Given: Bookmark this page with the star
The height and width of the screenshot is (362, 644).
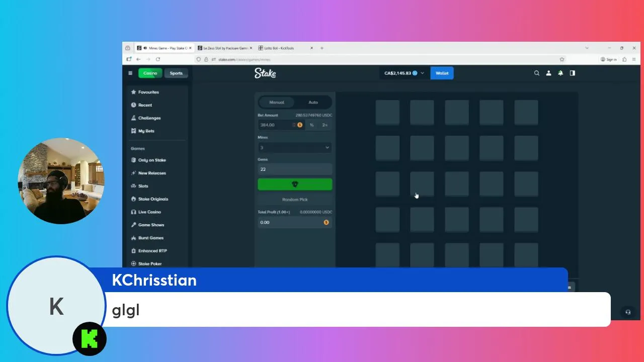Looking at the screenshot, I should point(562,59).
